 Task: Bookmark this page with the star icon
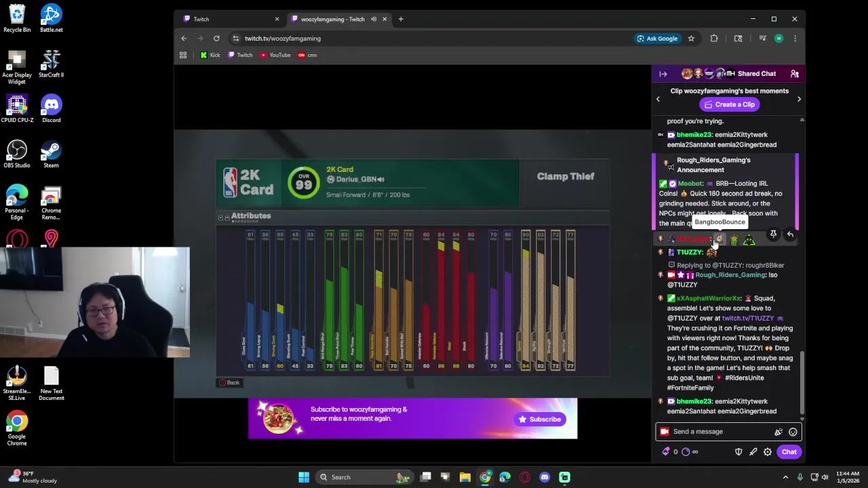pos(691,39)
